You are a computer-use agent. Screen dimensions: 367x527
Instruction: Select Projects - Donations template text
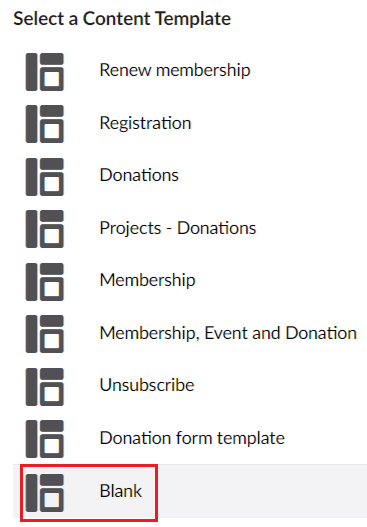[178, 228]
